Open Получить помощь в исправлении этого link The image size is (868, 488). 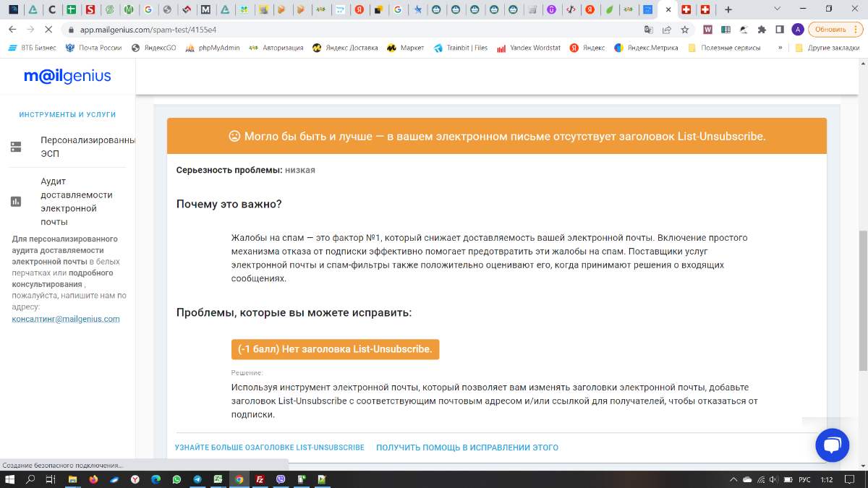pyautogui.click(x=467, y=448)
